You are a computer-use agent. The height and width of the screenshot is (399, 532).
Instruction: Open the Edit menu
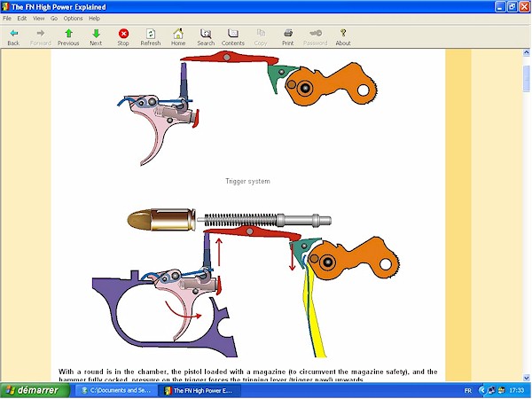(x=22, y=19)
